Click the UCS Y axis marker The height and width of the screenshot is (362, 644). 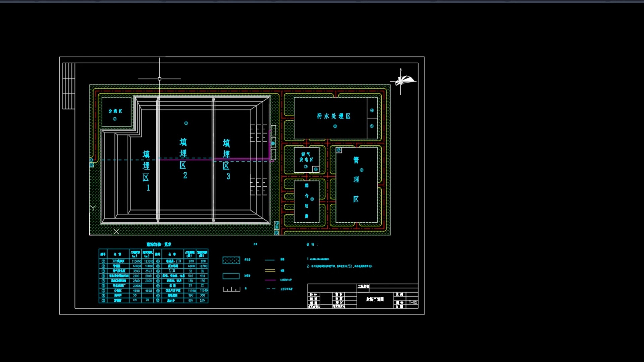tap(93, 208)
